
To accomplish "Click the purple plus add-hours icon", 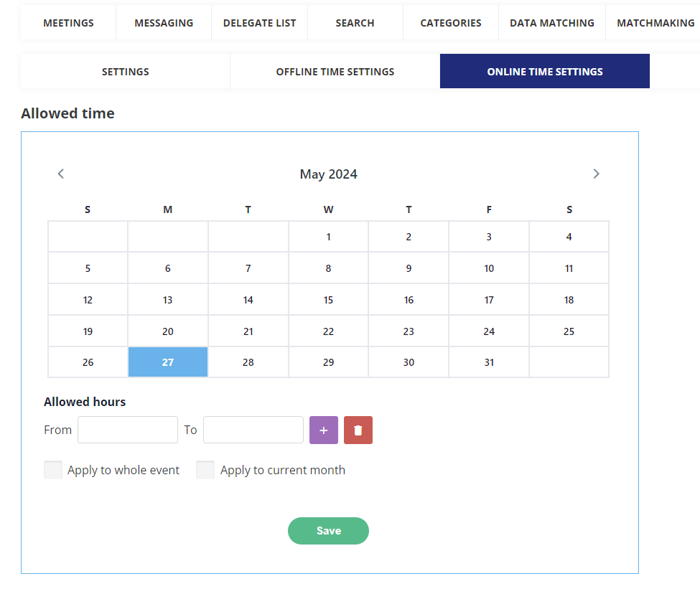I will (x=323, y=430).
